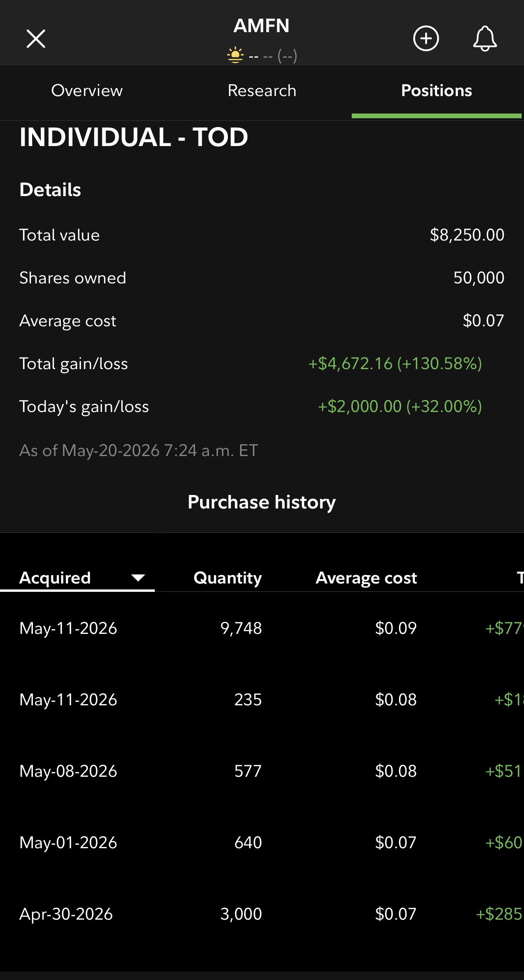The width and height of the screenshot is (524, 980).
Task: Select the May-08-2026 purchase row
Action: point(262,771)
